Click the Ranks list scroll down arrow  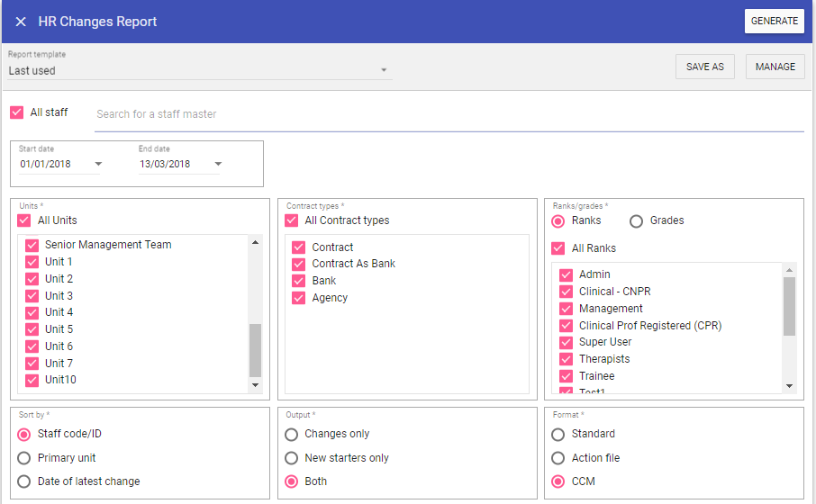(790, 386)
